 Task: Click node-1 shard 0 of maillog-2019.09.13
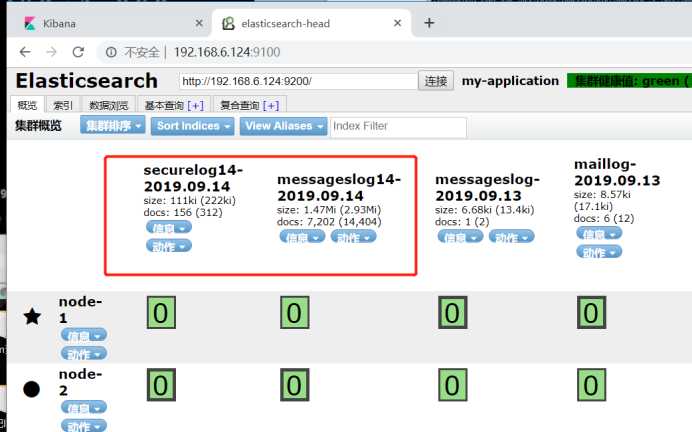coord(591,312)
